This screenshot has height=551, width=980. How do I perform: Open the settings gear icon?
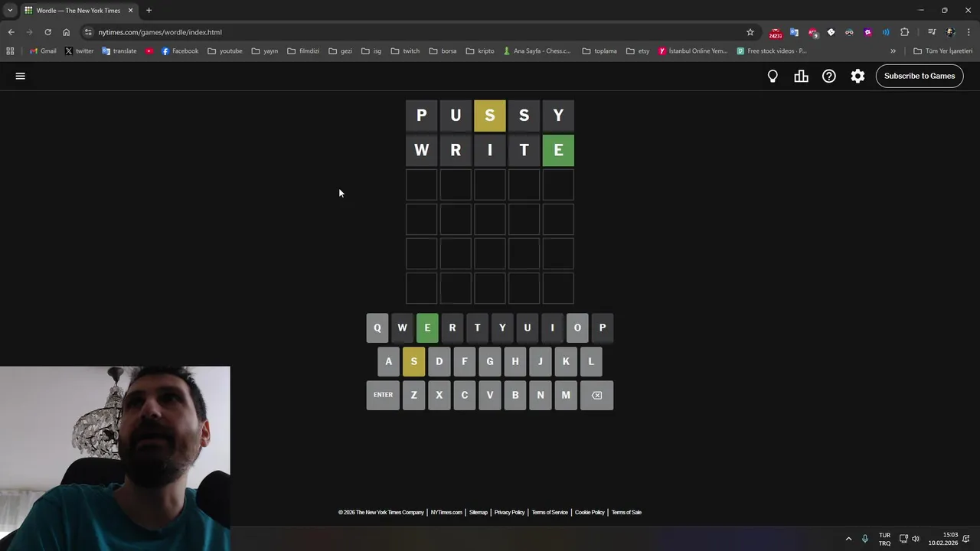[857, 76]
